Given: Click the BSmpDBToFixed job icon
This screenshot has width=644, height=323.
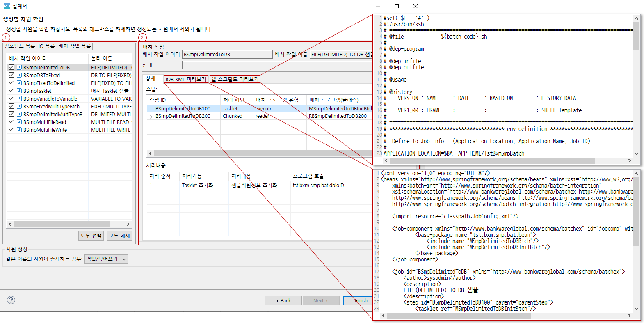Looking at the screenshot, I should pos(19,75).
